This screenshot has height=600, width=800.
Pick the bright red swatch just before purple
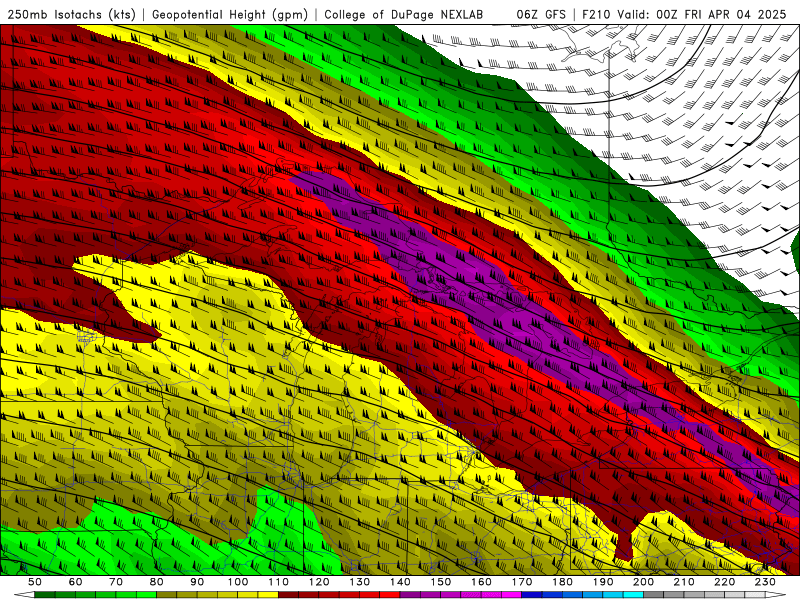coord(389,595)
